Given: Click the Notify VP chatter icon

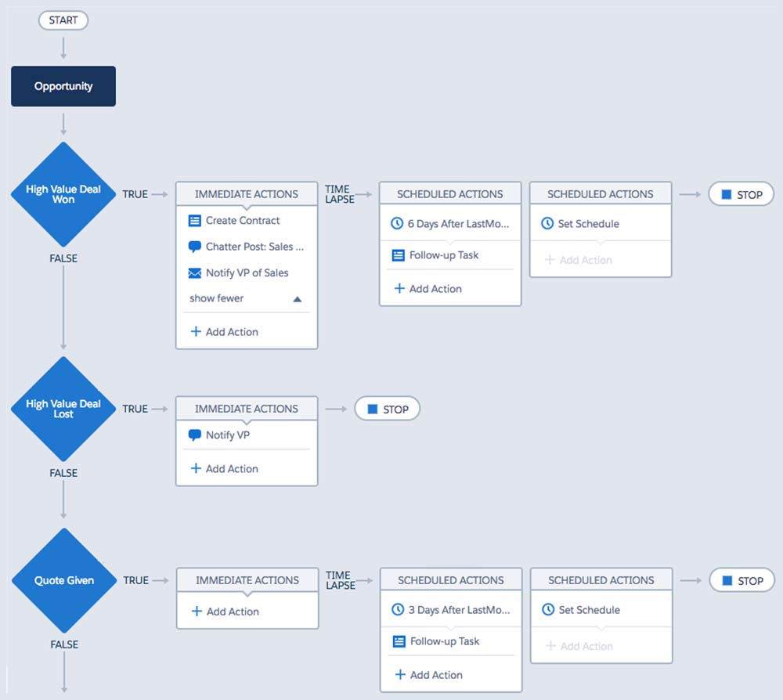Looking at the screenshot, I should (x=195, y=435).
